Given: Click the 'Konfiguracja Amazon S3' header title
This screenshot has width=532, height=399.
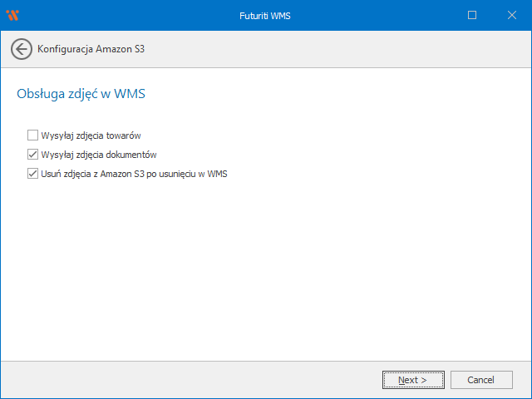Looking at the screenshot, I should pos(92,49).
